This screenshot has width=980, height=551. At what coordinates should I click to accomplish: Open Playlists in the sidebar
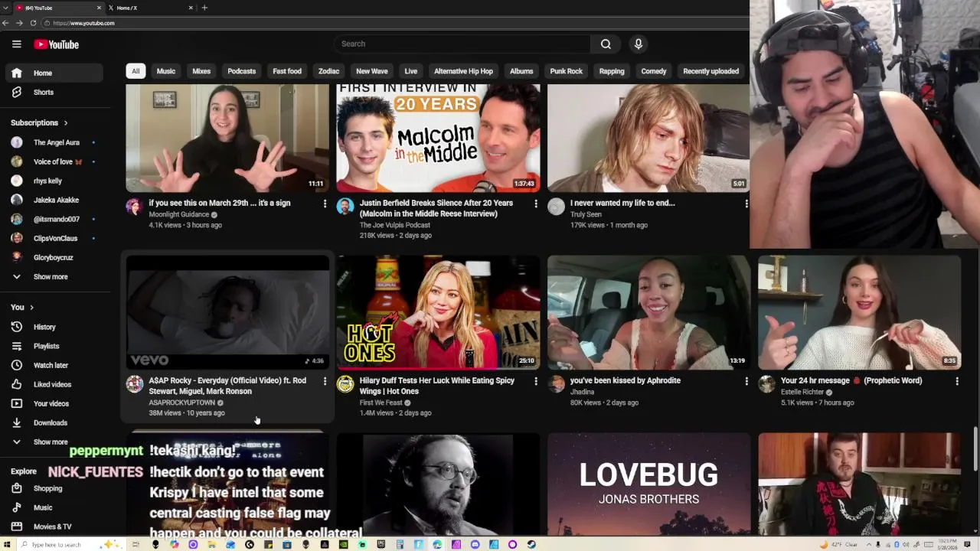point(54,346)
